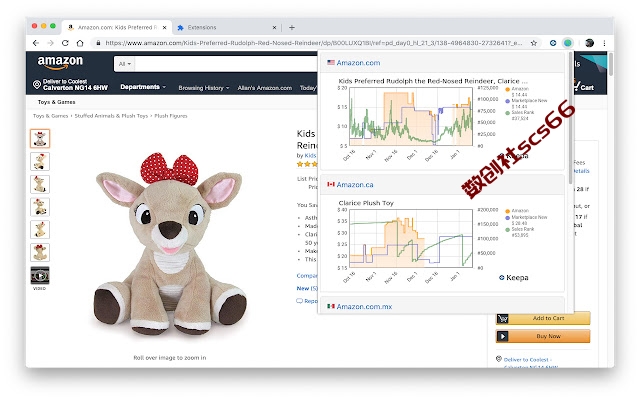The height and width of the screenshot is (400, 640).
Task: Click the Amazon page vertical scrollbar
Action: [x=611, y=64]
